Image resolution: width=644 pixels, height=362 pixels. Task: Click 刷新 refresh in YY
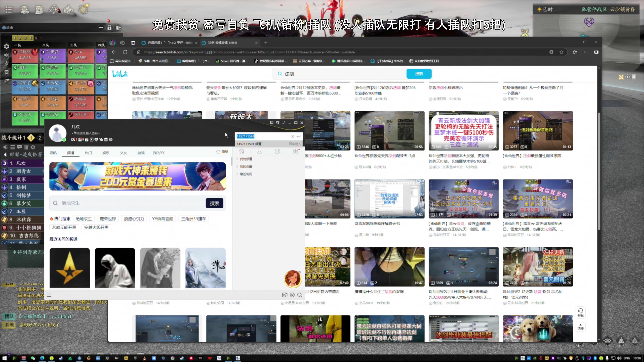click(222, 152)
